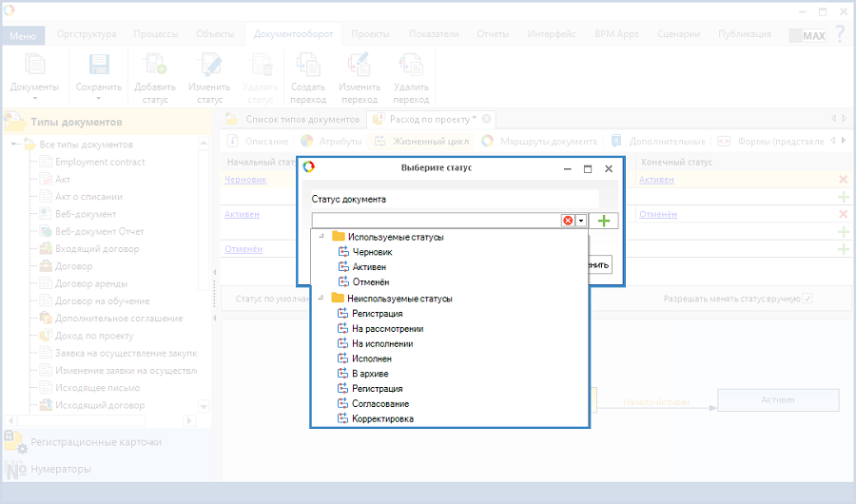Collapse the Неиспользуемые статусы folder
This screenshot has height=504, width=856.
(x=321, y=299)
